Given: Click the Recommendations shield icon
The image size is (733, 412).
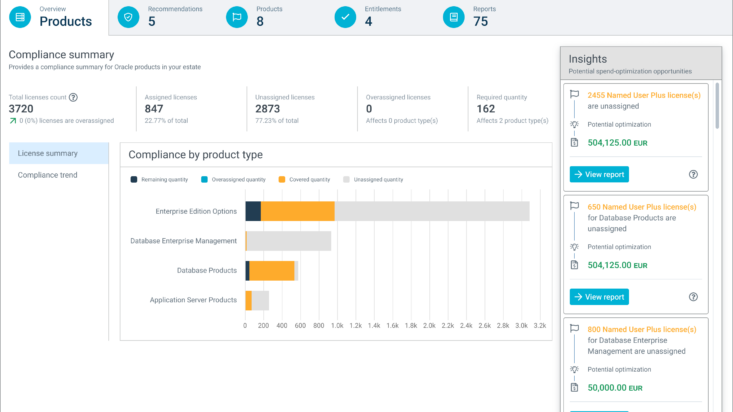Looking at the screenshot, I should pos(127,16).
